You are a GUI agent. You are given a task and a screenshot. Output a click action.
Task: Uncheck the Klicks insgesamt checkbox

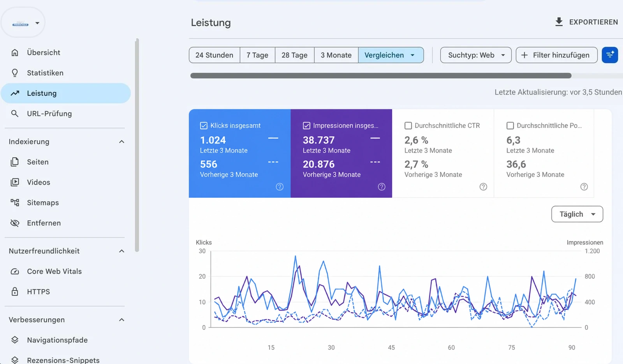pos(204,125)
